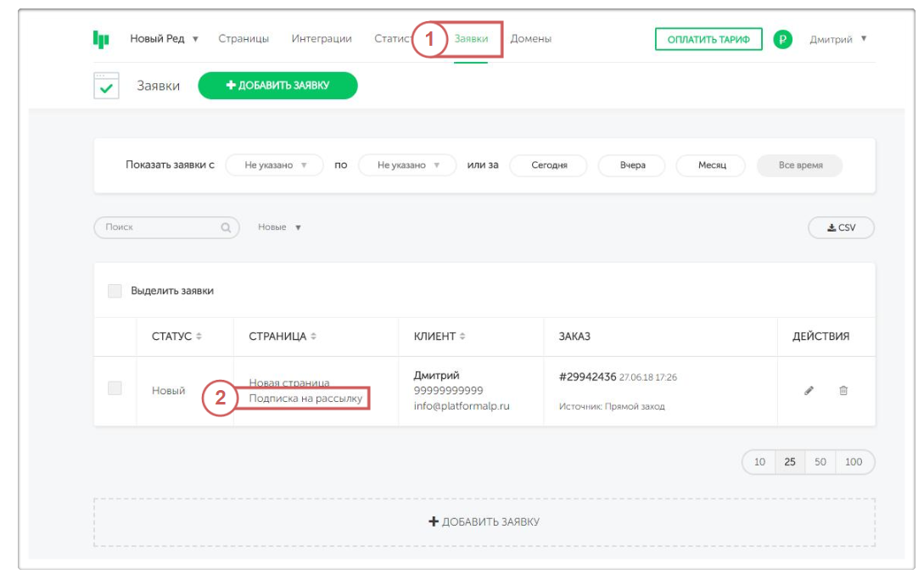924x580 pixels.
Task: Click the pencil edit icon for order
Action: click(x=809, y=391)
